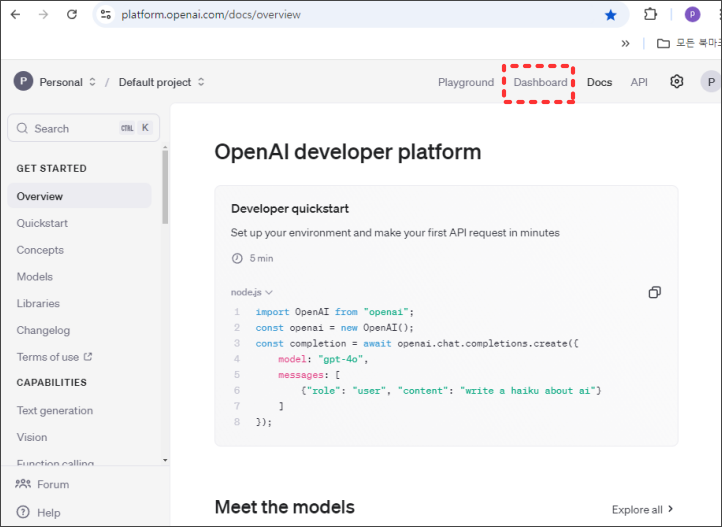This screenshot has height=527, width=722.
Task: Reload the page with the refresh icon
Action: coord(72,15)
